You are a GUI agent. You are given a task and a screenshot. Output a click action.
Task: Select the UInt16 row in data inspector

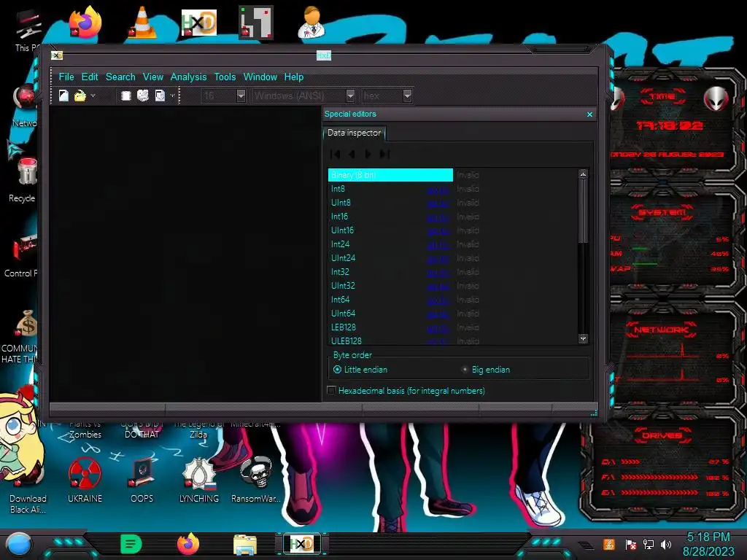tap(452, 230)
